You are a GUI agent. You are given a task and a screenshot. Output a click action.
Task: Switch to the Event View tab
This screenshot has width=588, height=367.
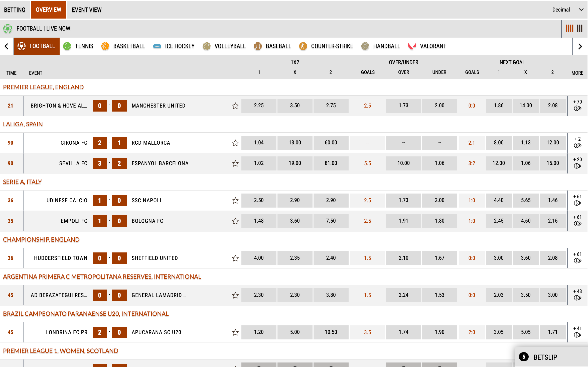[87, 10]
